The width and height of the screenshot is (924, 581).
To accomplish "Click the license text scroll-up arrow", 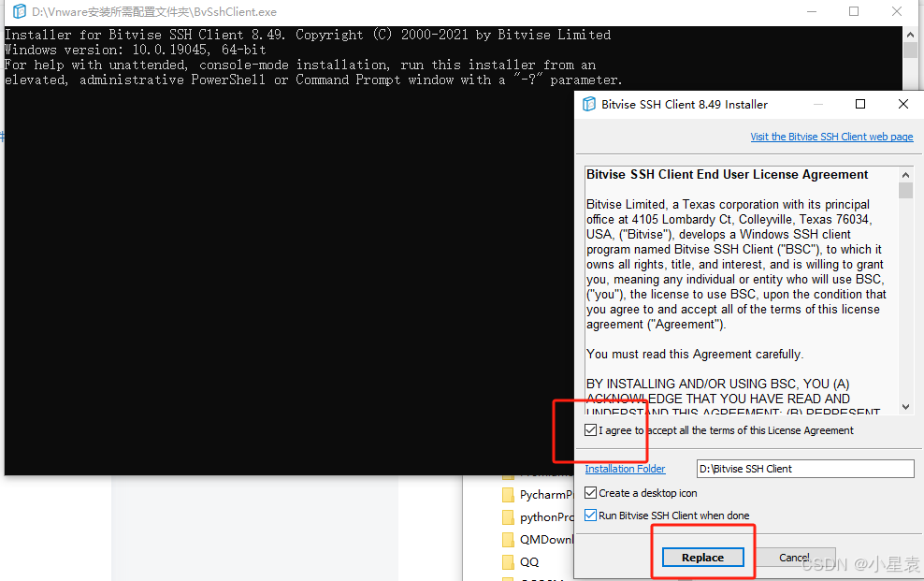I will tap(905, 175).
